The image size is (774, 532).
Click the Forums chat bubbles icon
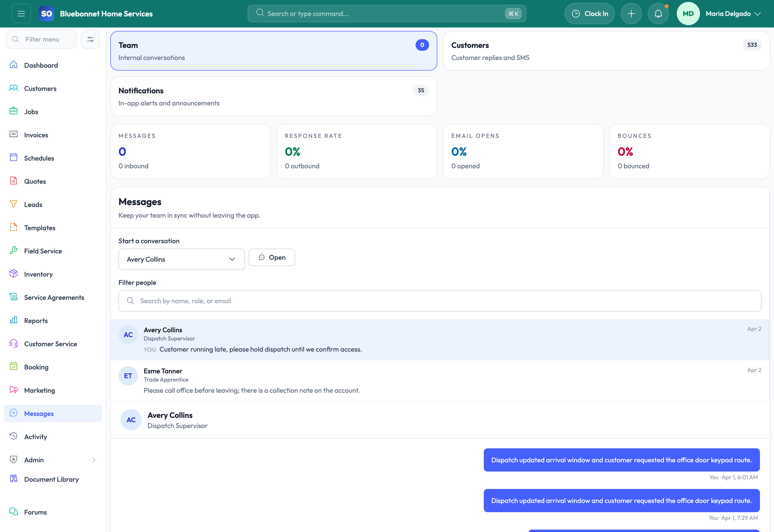pyautogui.click(x=14, y=512)
